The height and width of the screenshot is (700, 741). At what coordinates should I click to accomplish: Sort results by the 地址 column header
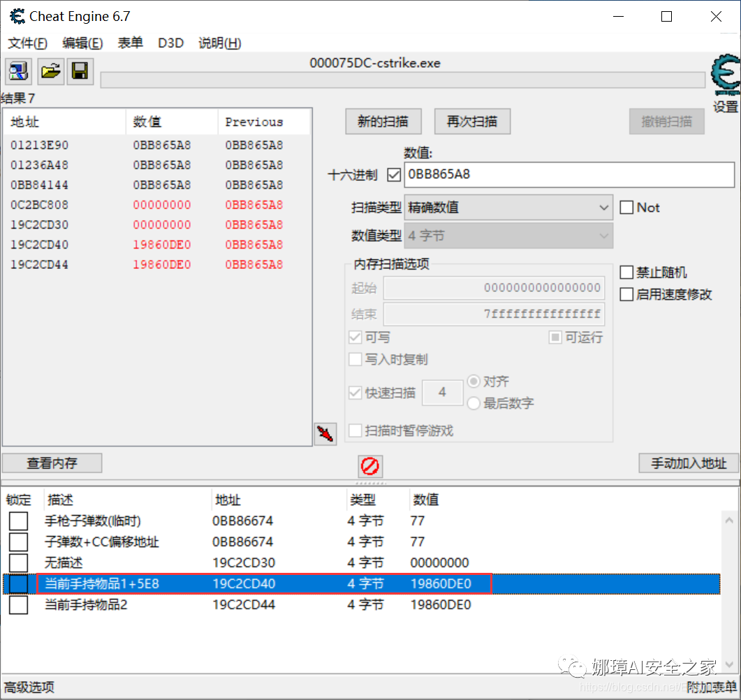click(x=65, y=122)
